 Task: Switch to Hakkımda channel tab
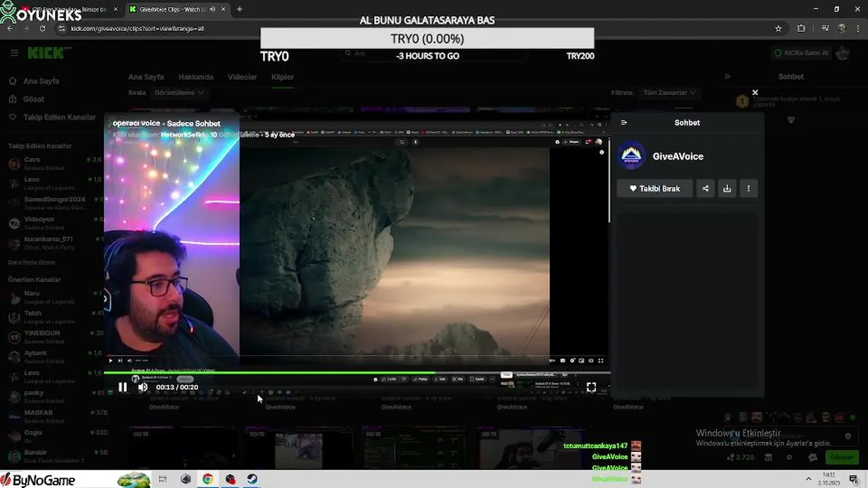[x=196, y=77]
